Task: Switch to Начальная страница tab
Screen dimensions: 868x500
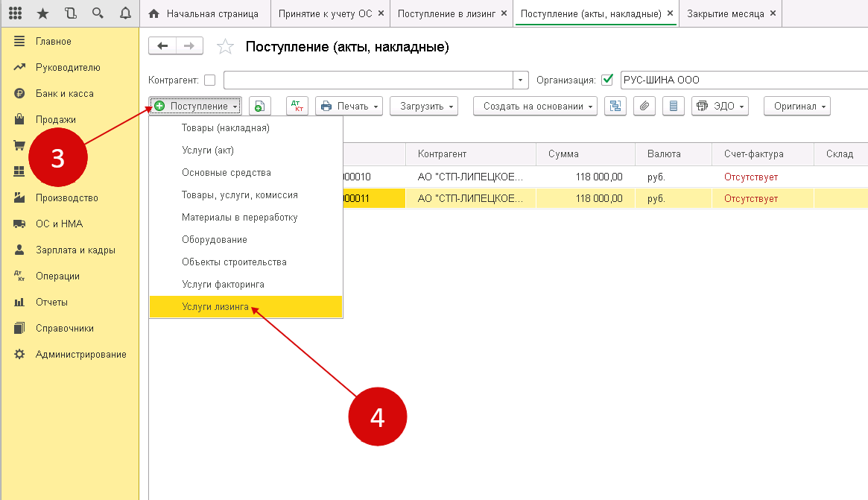Action: [204, 13]
